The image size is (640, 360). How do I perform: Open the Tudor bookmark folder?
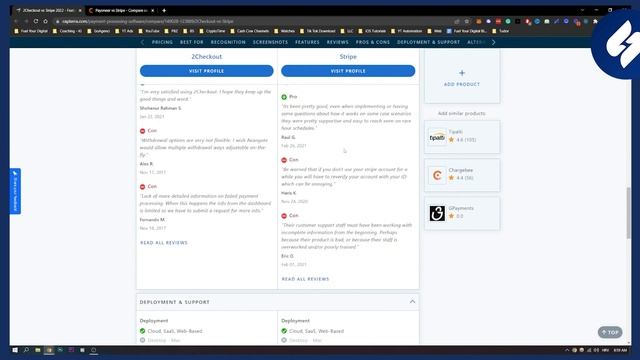pos(501,31)
